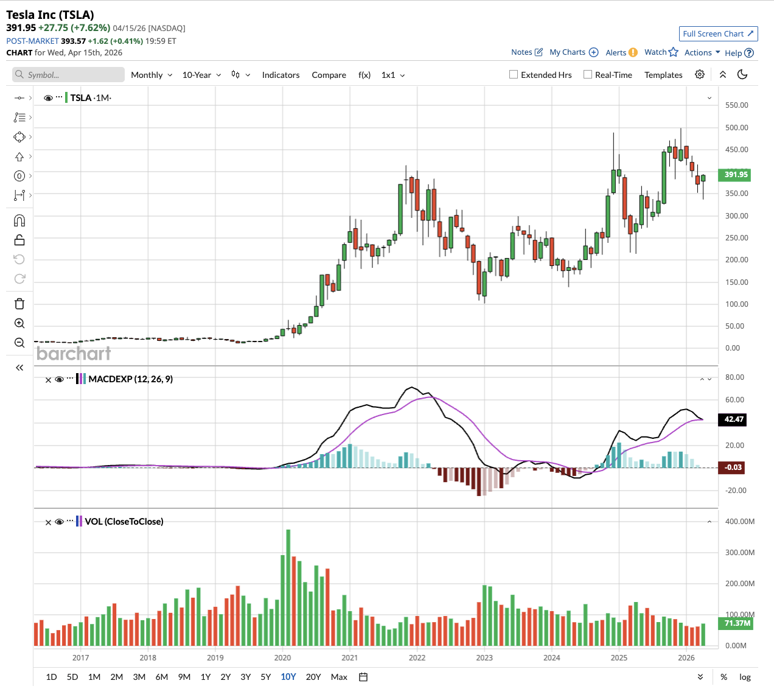
Task: Open the My Charts link
Action: [x=573, y=52]
